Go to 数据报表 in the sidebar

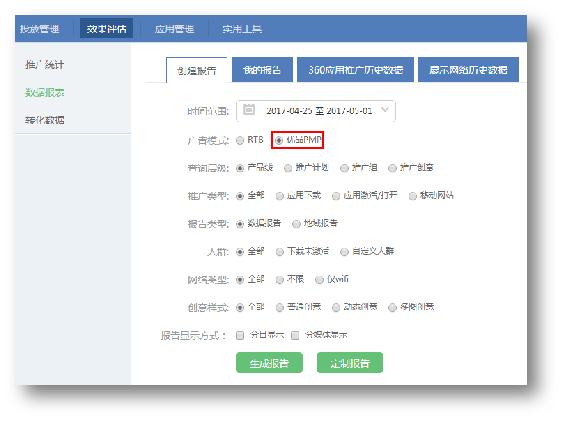pyautogui.click(x=45, y=92)
